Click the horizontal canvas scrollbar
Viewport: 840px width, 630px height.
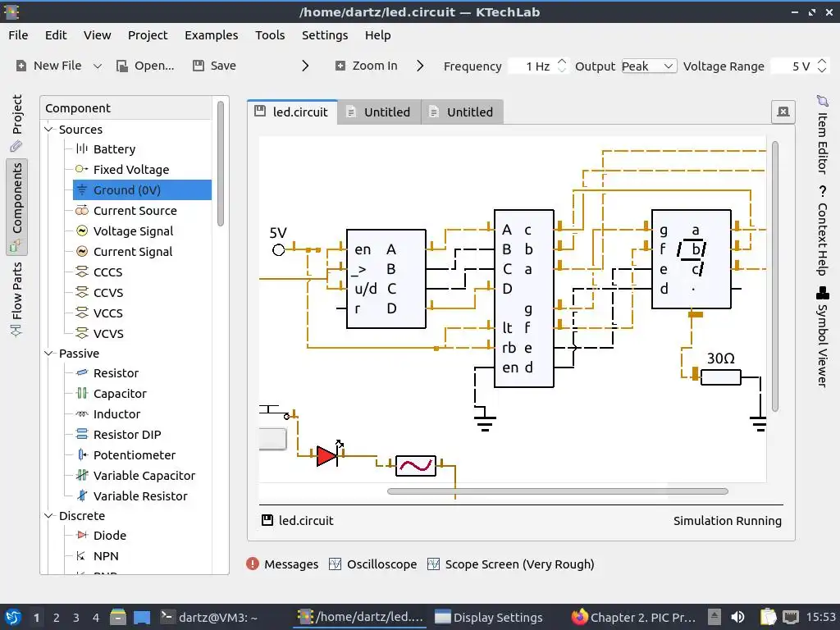[x=557, y=491]
